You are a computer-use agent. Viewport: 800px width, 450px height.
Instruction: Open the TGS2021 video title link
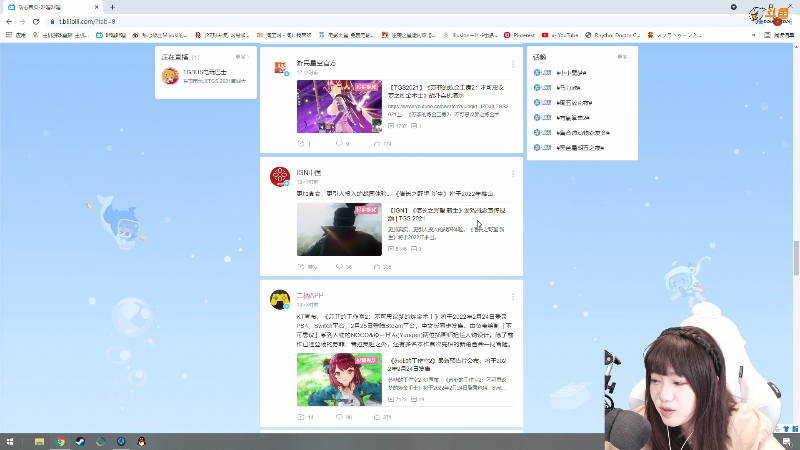coord(446,91)
